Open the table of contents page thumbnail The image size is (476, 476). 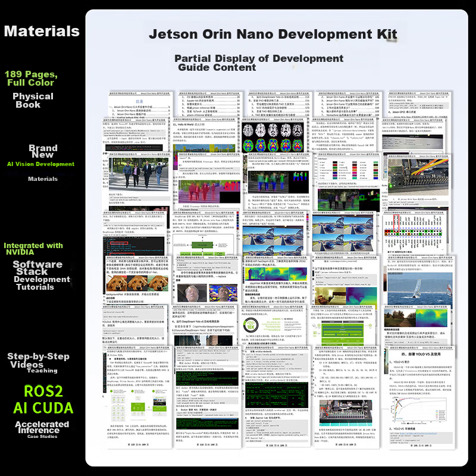(x=140, y=104)
